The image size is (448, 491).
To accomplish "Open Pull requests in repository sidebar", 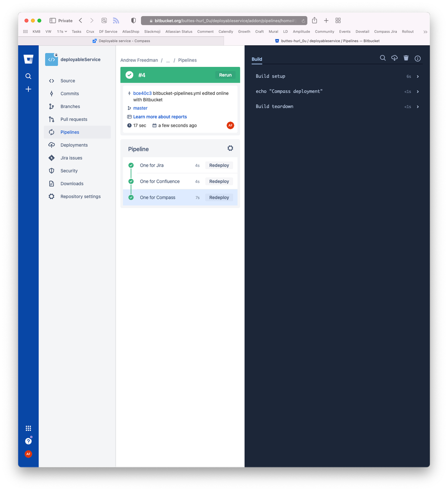I will click(77, 119).
